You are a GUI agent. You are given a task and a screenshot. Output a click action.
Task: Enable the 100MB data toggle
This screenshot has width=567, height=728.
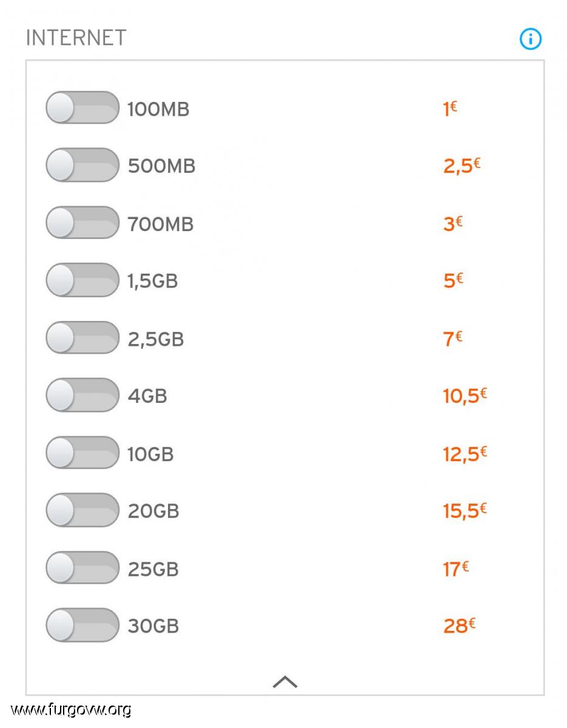tap(82, 108)
